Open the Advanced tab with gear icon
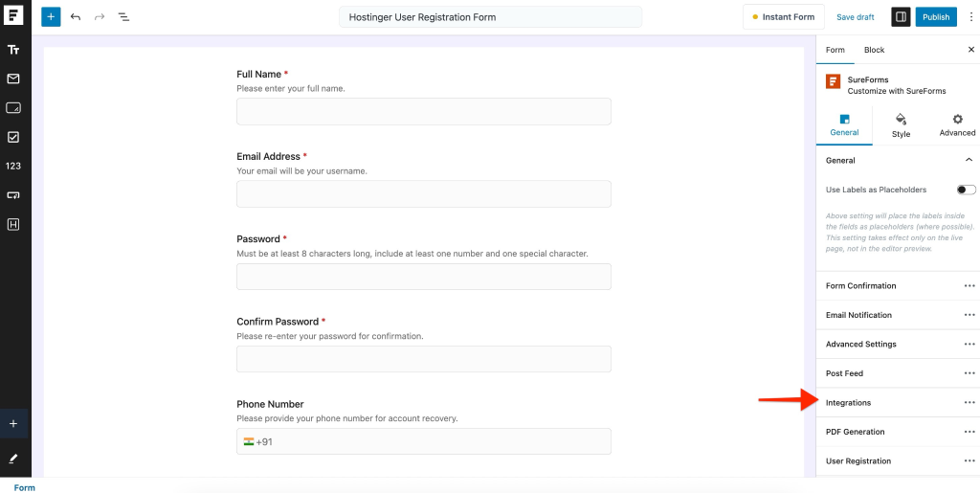The image size is (980, 493). pyautogui.click(x=957, y=125)
